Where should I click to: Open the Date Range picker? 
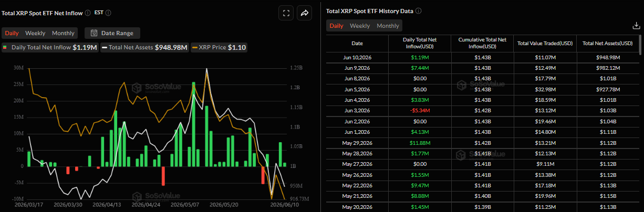112,33
